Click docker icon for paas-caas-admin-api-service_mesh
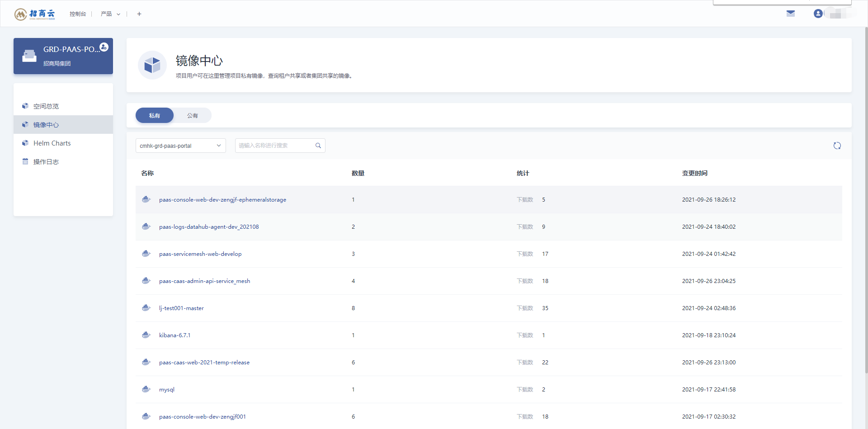The width and height of the screenshot is (868, 429). pyautogui.click(x=146, y=281)
